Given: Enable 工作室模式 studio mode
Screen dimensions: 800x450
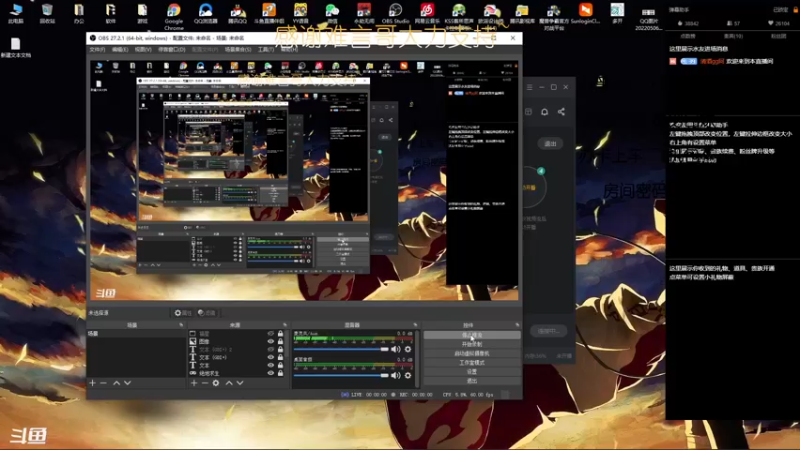Looking at the screenshot, I should 472,363.
